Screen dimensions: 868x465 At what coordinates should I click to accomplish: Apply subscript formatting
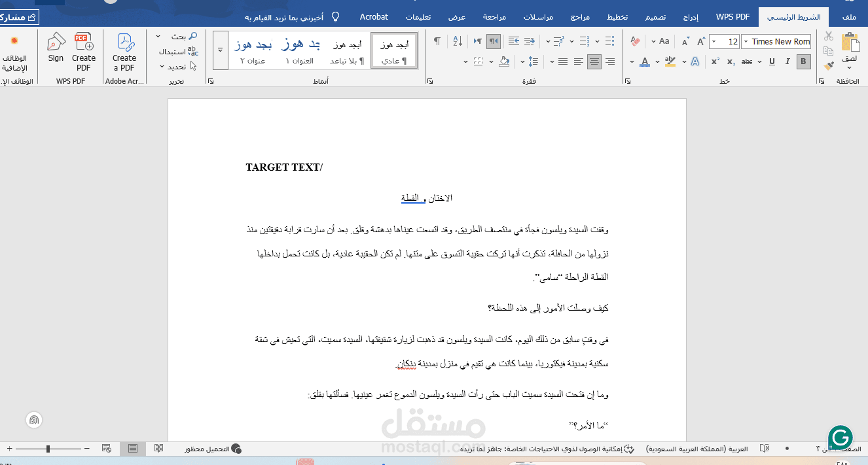click(731, 61)
